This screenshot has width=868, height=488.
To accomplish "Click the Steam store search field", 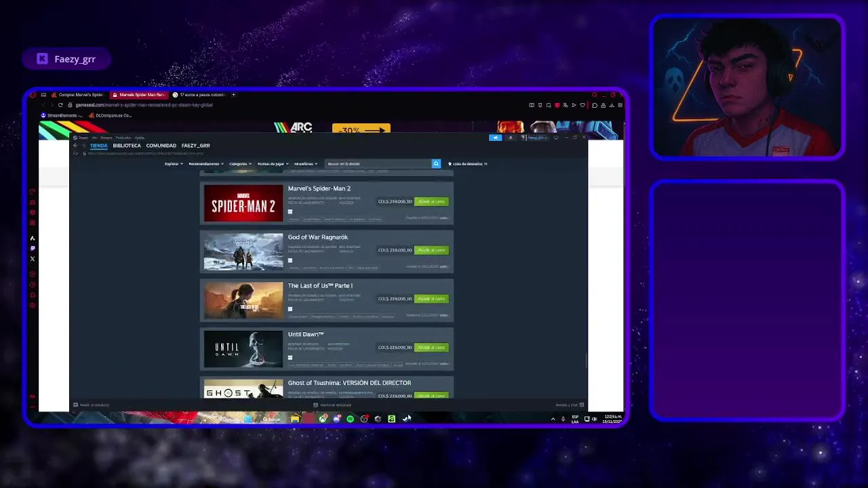I will (378, 163).
